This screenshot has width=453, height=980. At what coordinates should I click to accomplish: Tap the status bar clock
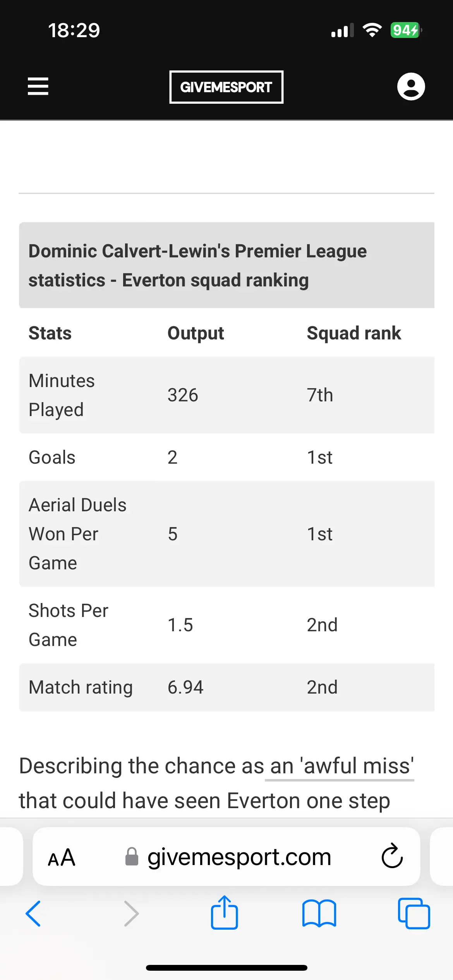[74, 30]
